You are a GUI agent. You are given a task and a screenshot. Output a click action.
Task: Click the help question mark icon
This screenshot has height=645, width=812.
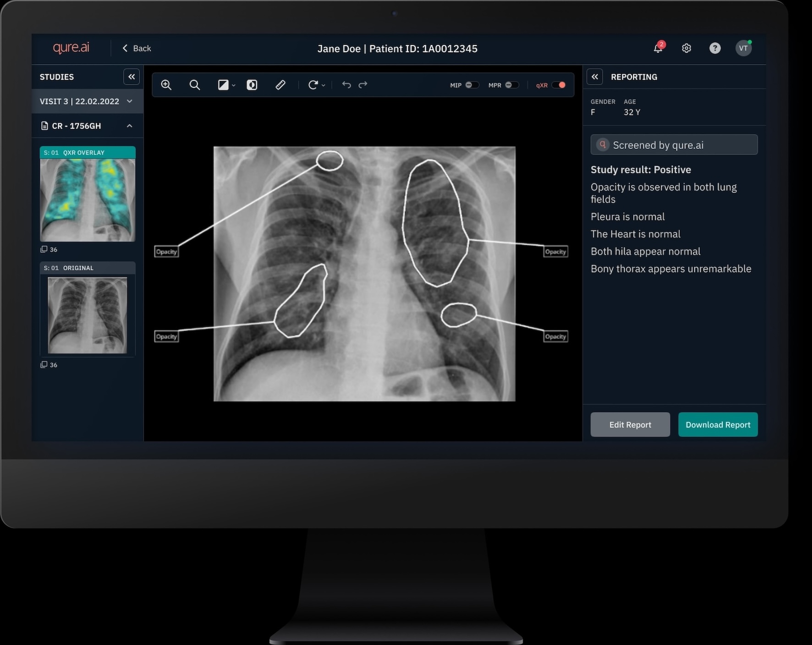715,48
